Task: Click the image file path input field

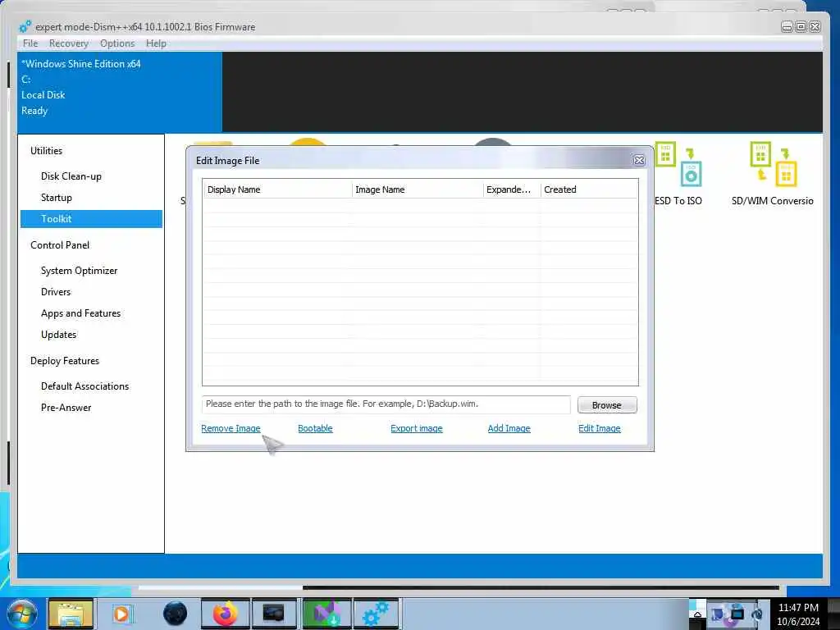Action: [386, 404]
